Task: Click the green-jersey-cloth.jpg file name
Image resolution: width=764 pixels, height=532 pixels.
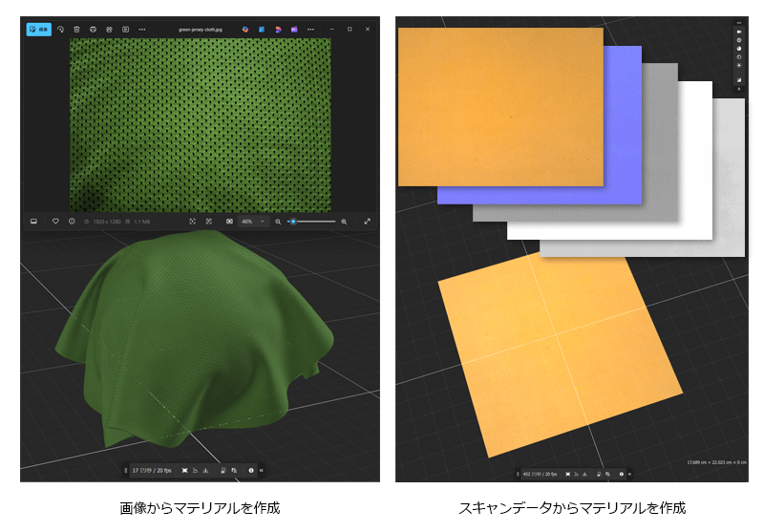Action: point(201,30)
